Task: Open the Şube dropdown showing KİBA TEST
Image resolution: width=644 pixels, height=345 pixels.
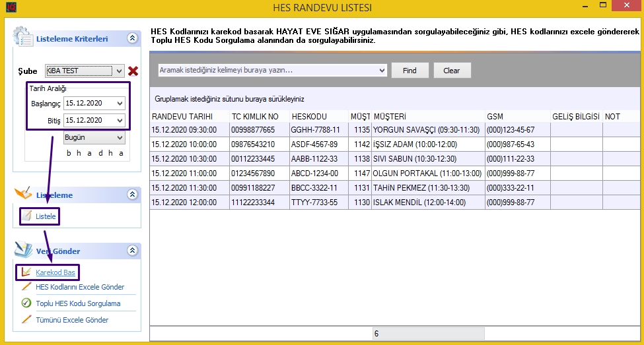Action: [x=119, y=71]
